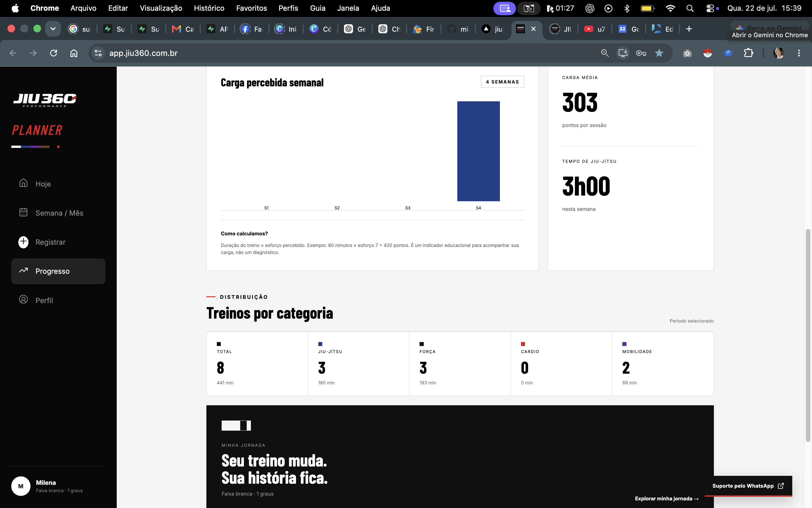The height and width of the screenshot is (508, 812).
Task: Click the Registrar plus icon
Action: [x=23, y=242]
